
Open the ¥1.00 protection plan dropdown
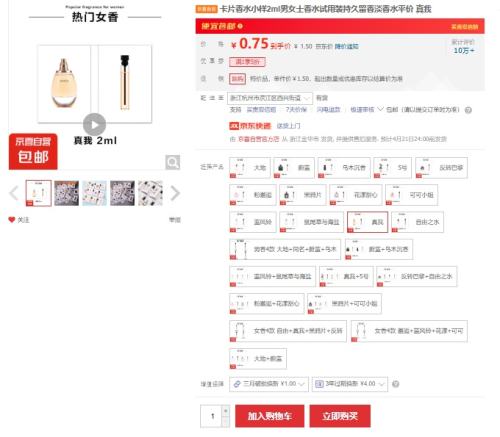(269, 384)
